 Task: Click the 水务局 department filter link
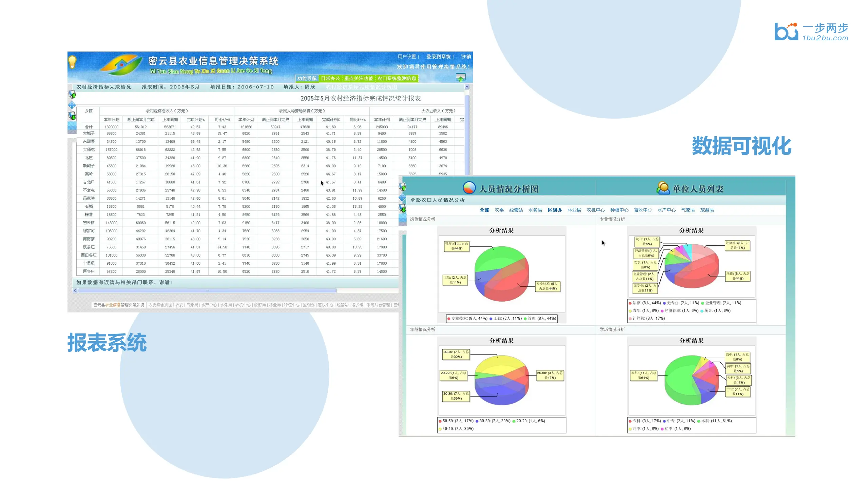click(535, 210)
